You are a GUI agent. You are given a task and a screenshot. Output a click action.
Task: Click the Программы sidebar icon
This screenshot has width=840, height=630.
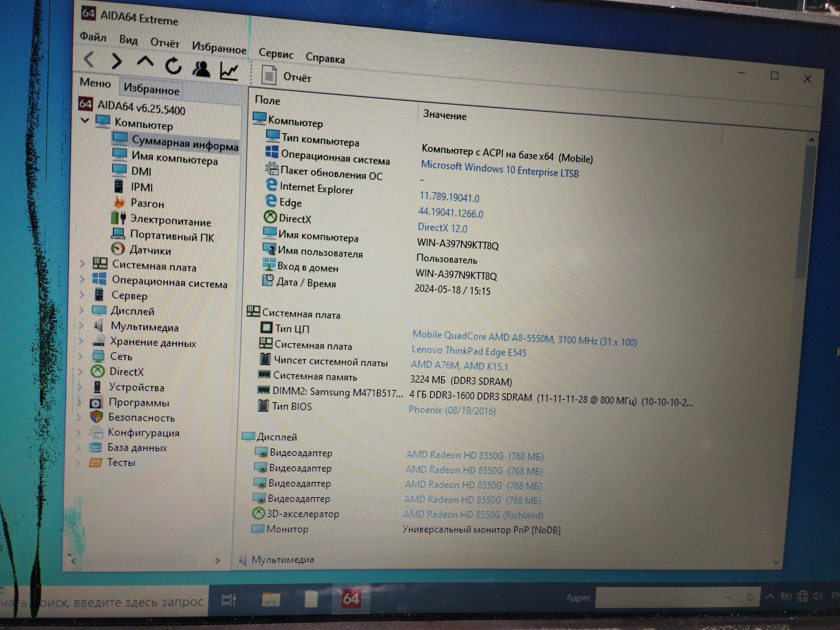[x=96, y=402]
